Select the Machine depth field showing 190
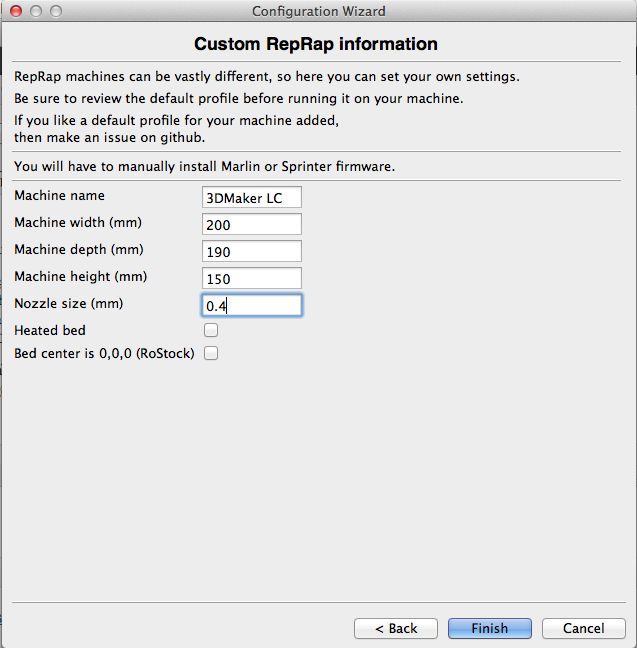The image size is (637, 648). 252,251
